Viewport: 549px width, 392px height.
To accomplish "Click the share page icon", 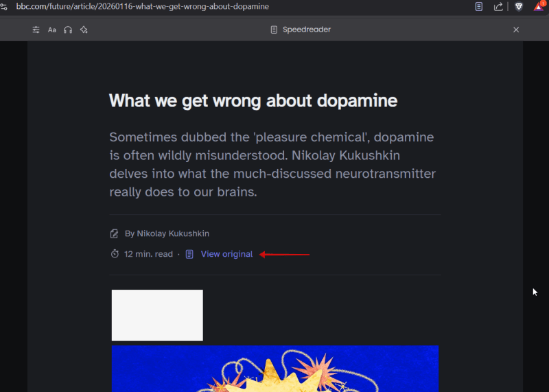I will click(x=498, y=7).
